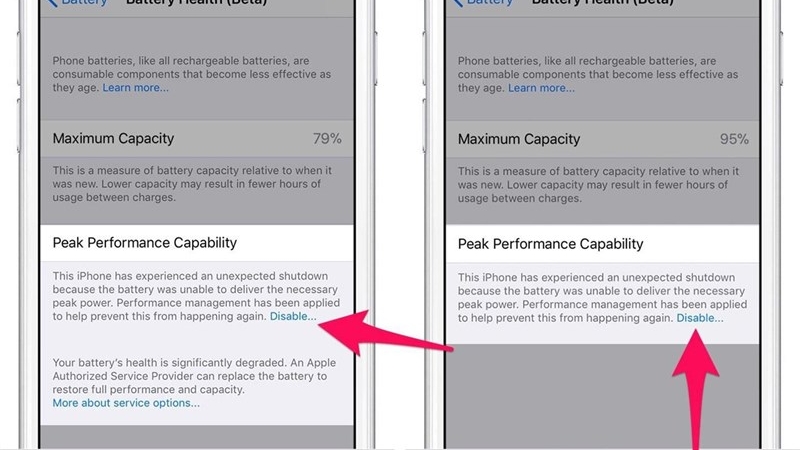Click capacity measure description on the 79% phone
Image resolution: width=800 pixels, height=450 pixels.
192,184
